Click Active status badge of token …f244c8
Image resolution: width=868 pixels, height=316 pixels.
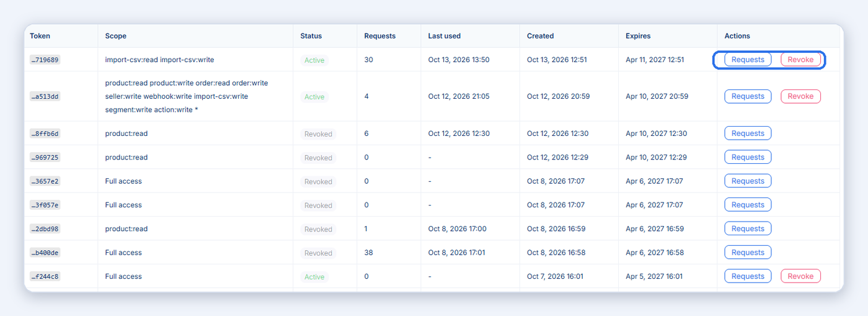point(314,277)
